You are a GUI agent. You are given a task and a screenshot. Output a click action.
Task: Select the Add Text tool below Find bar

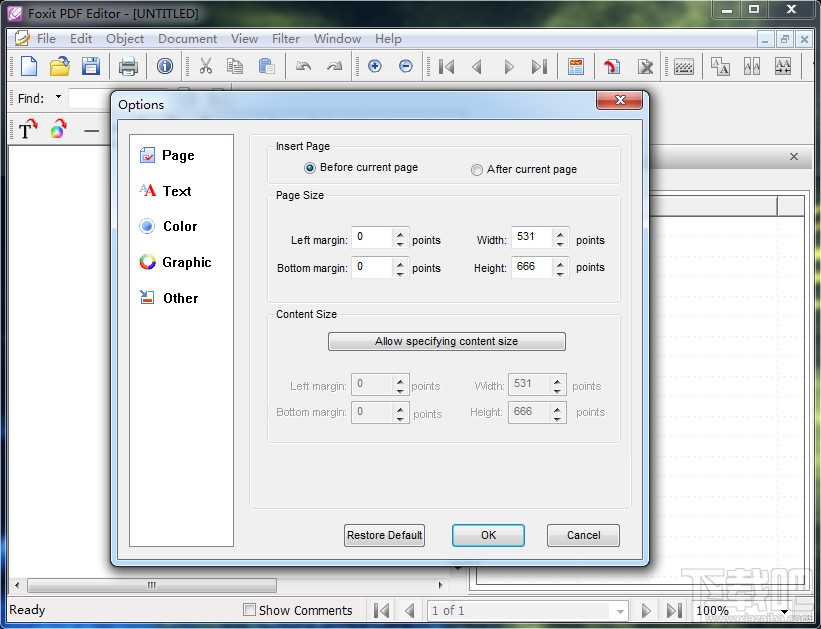[25, 129]
